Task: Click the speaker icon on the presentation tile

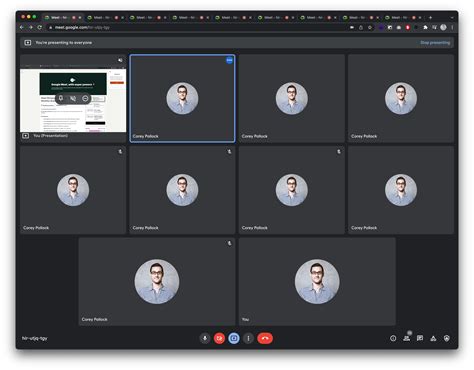Action: (120, 60)
